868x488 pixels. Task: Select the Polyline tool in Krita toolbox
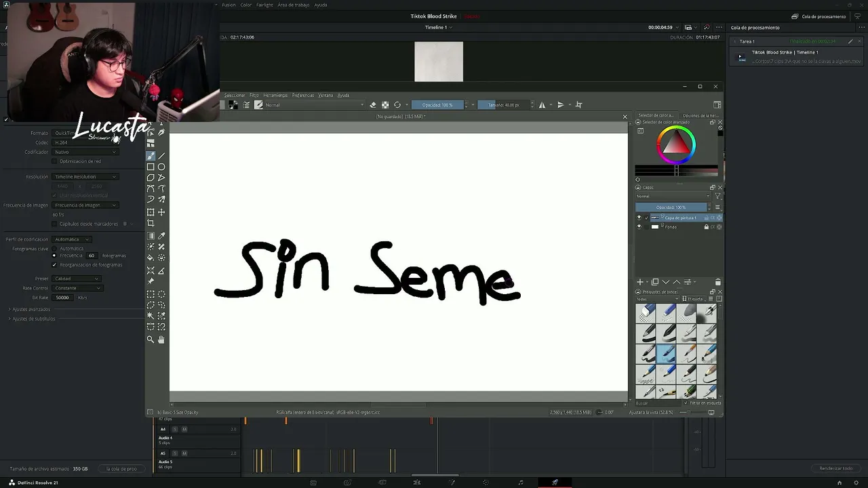161,178
